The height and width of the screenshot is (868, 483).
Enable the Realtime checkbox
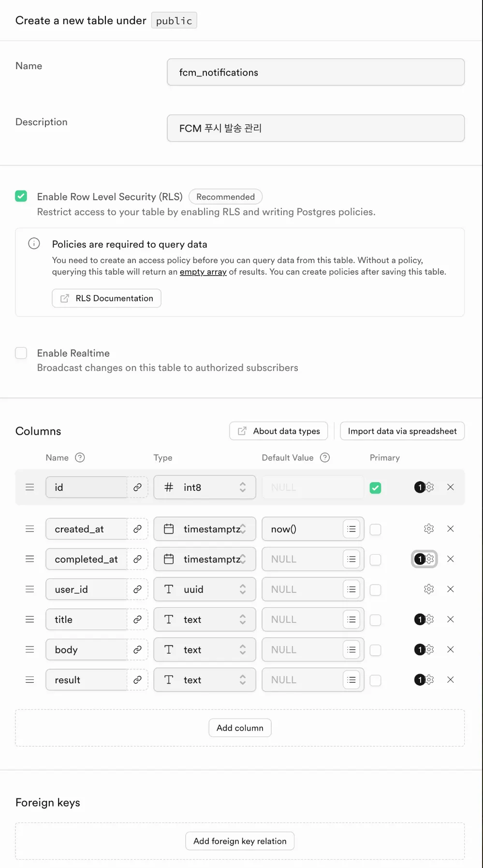coord(21,353)
